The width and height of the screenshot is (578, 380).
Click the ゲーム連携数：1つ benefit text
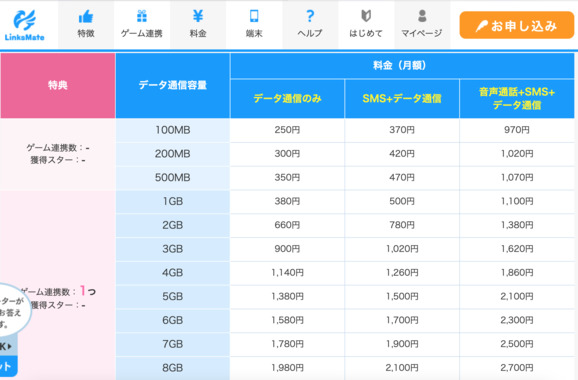(x=59, y=292)
